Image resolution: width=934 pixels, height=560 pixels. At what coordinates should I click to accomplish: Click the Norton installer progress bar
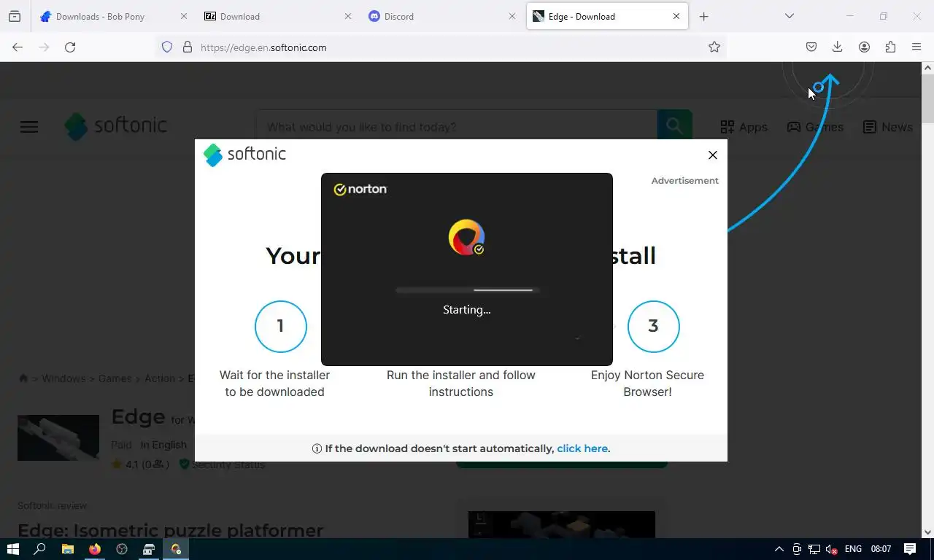(467, 290)
